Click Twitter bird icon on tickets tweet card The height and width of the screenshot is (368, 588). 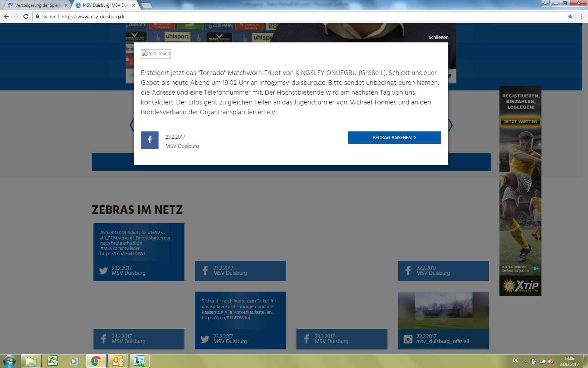[x=104, y=271]
